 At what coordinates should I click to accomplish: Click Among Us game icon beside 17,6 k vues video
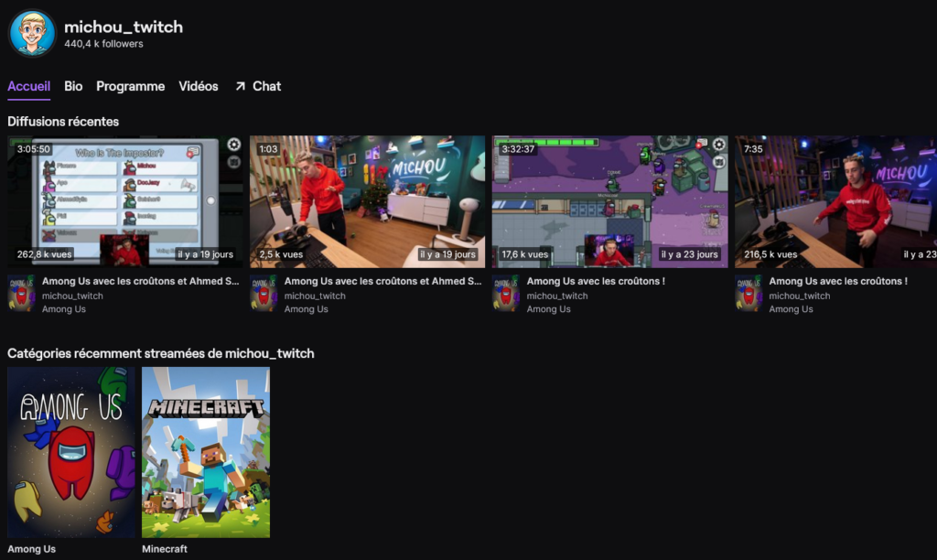(506, 294)
